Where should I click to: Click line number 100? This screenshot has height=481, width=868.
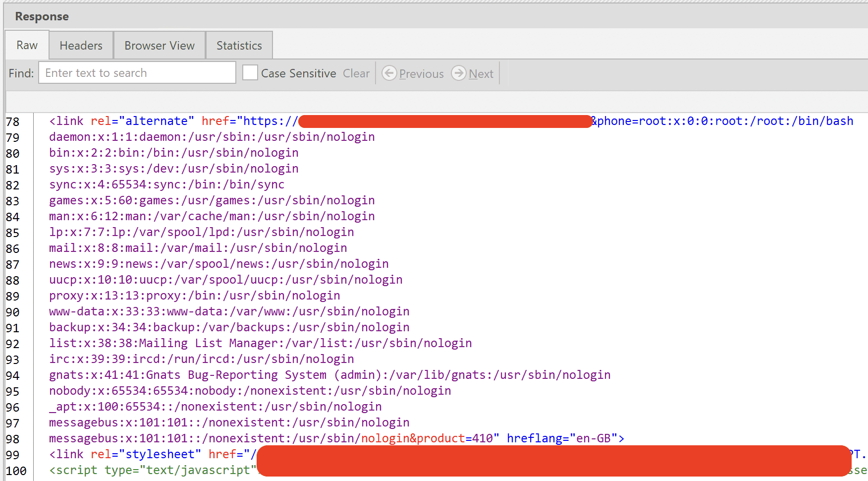click(16, 471)
